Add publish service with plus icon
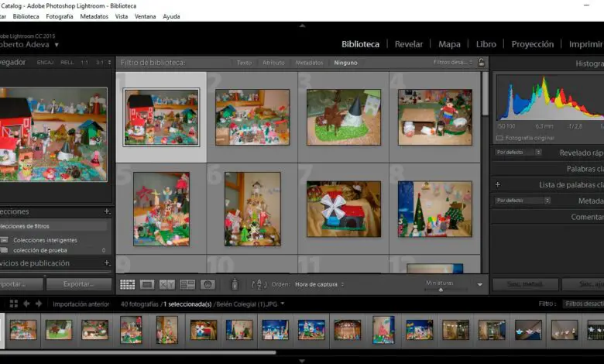 coord(107,263)
